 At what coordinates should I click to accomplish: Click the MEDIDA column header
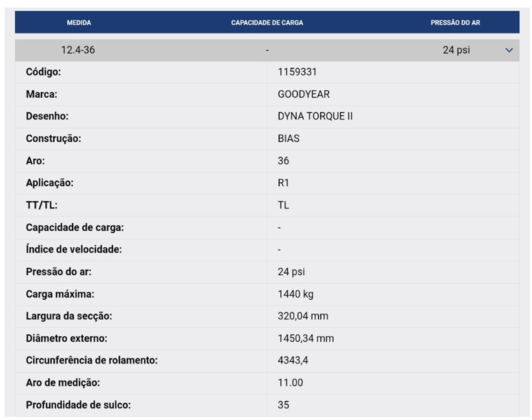79,23
